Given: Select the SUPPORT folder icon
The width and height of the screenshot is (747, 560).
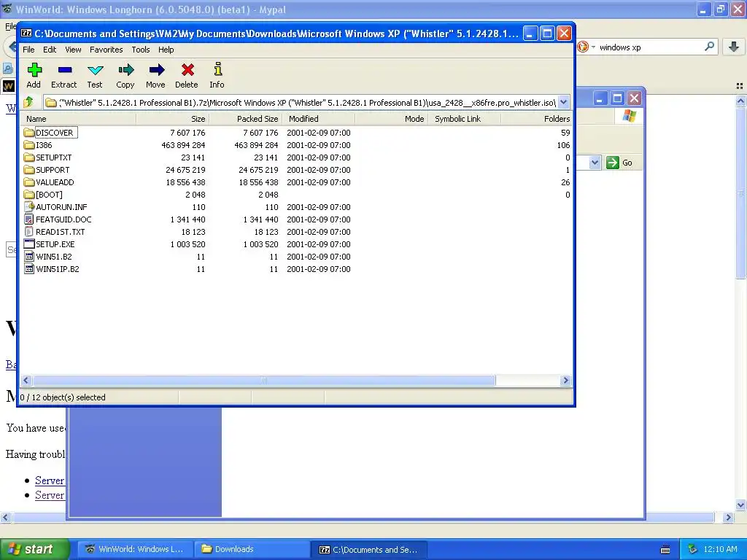Looking at the screenshot, I should (x=29, y=169).
